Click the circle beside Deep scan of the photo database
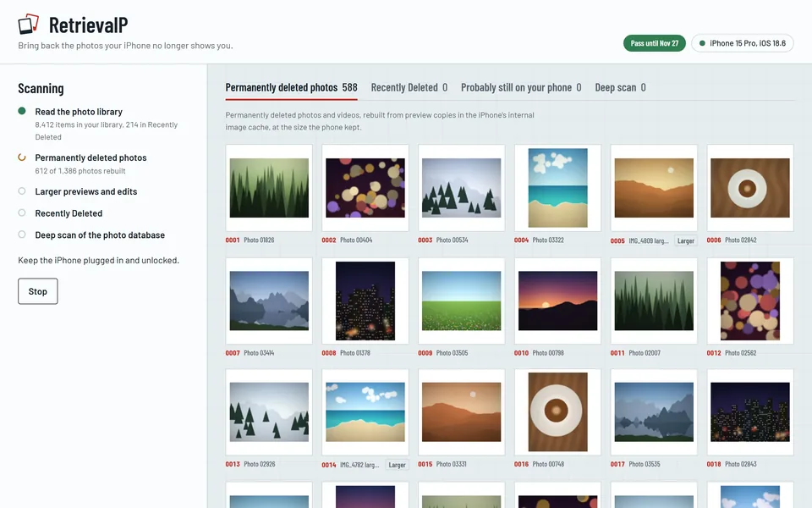Image resolution: width=812 pixels, height=508 pixels. pos(22,235)
